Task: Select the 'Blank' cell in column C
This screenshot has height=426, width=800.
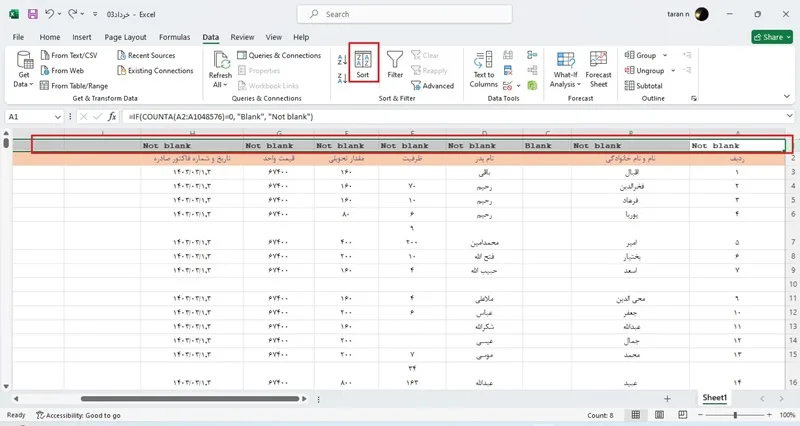Action: [x=546, y=145]
